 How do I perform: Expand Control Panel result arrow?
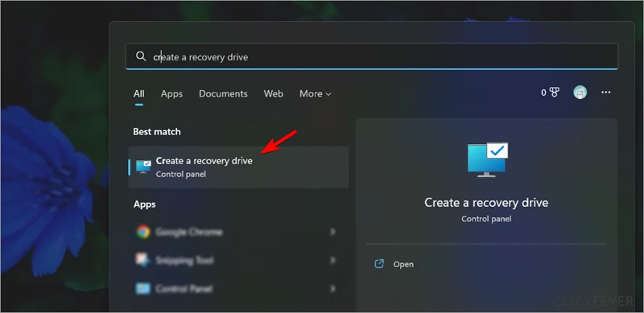[x=332, y=289]
